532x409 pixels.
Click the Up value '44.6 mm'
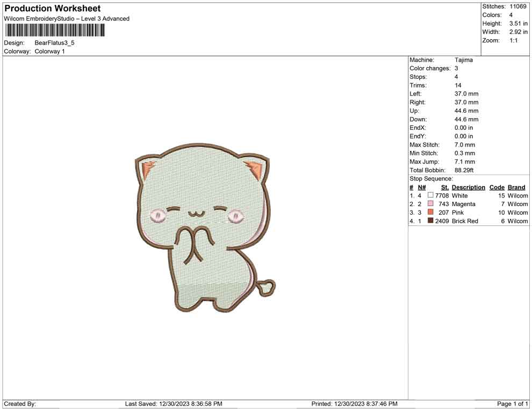pos(466,111)
